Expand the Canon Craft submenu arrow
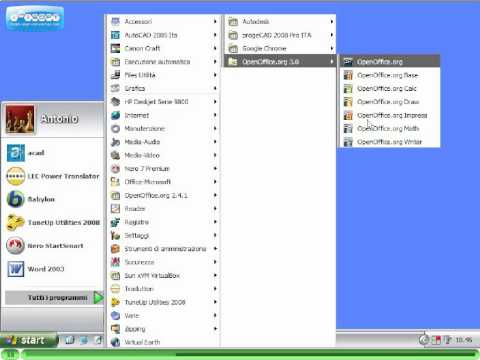The width and height of the screenshot is (480, 360). (215, 48)
